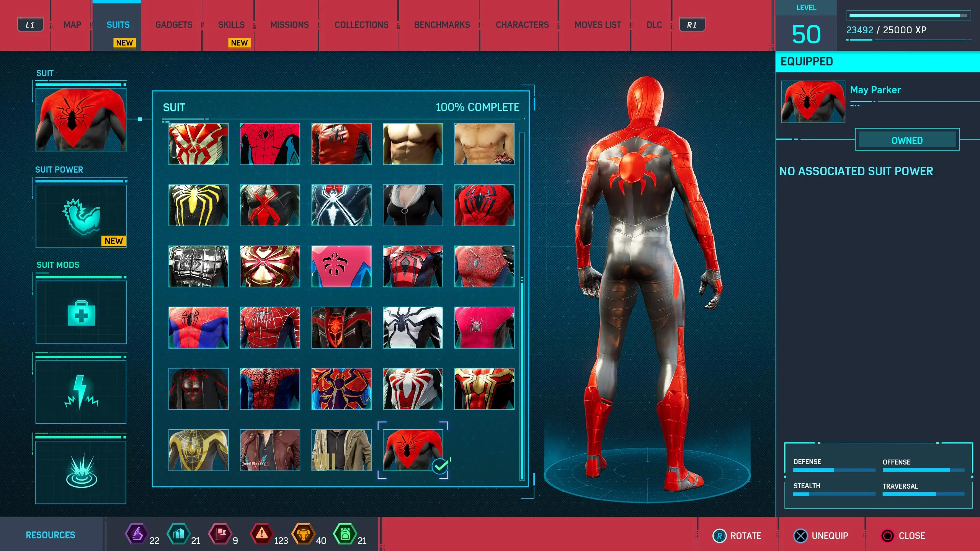This screenshot has width=980, height=551.
Task: Click UNEQUIP to remove the suit
Action: click(x=821, y=536)
